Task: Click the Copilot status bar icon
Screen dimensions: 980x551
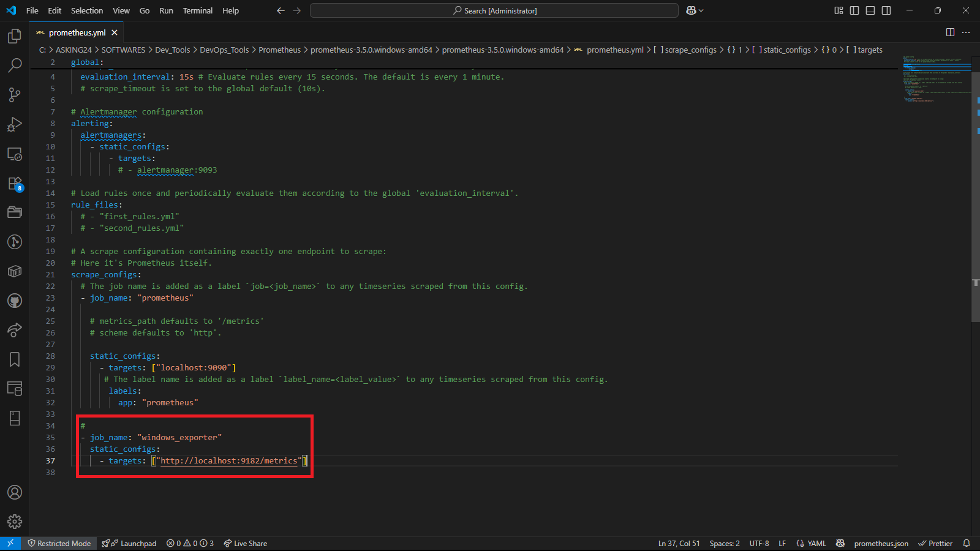Action: pyautogui.click(x=840, y=543)
